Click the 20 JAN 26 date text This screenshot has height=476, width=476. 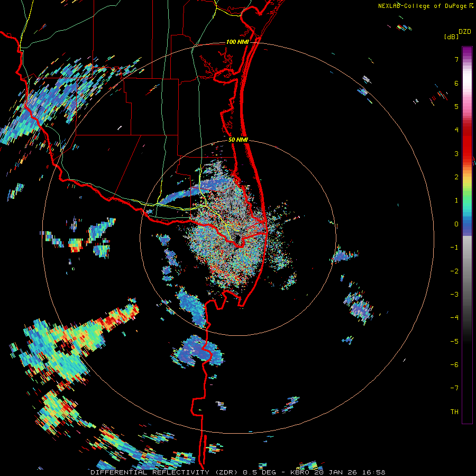[x=335, y=472]
